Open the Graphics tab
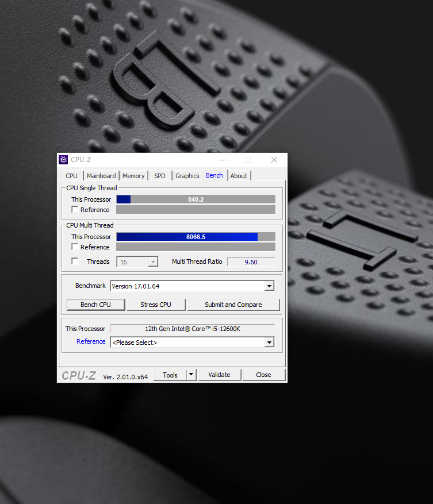 coord(187,176)
